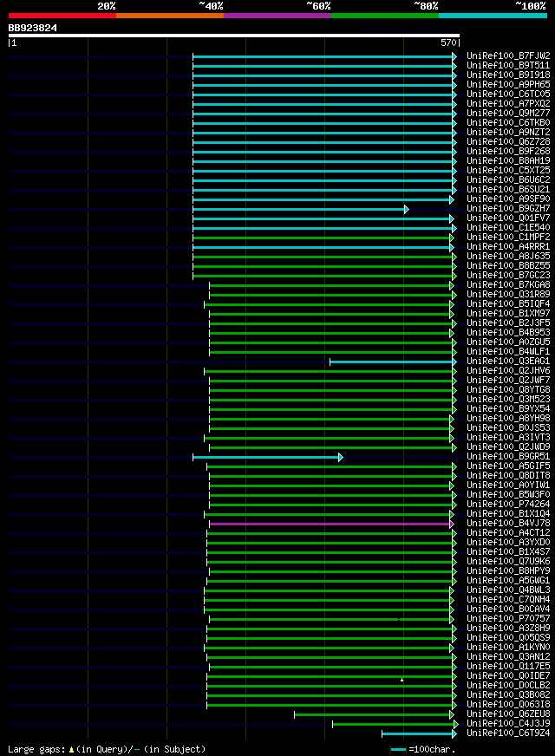Select the UniRef100_C4J3J9 label
Image resolution: width=555 pixels, height=756 pixels.
508,724
